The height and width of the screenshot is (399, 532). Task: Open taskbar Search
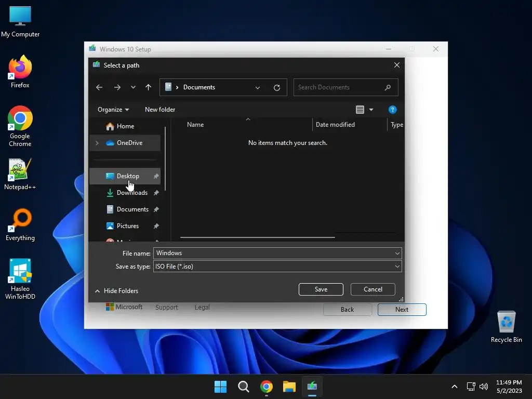click(243, 387)
